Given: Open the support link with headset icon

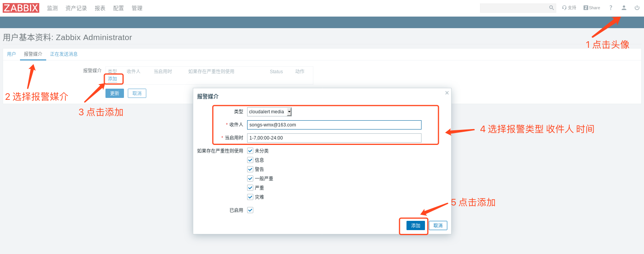Looking at the screenshot, I should [569, 8].
